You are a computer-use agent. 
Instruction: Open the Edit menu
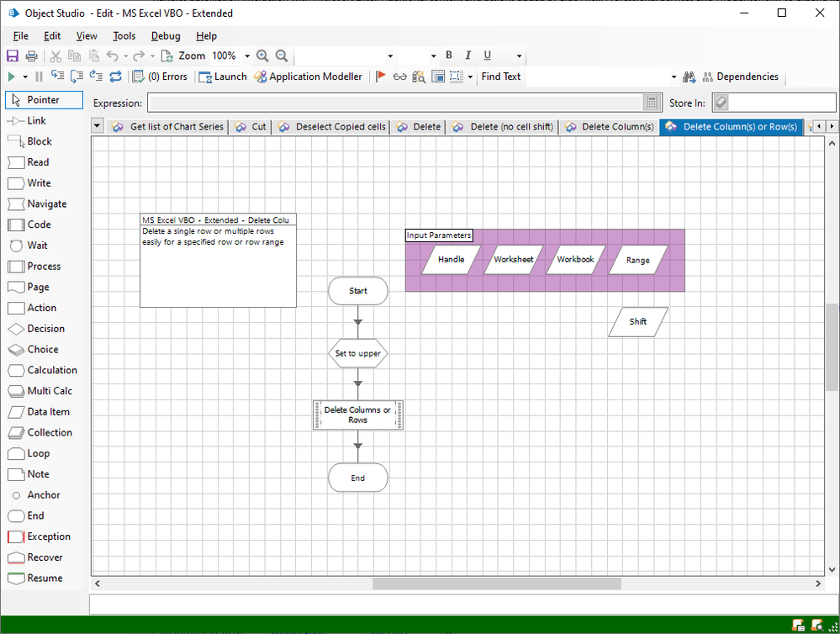click(52, 36)
